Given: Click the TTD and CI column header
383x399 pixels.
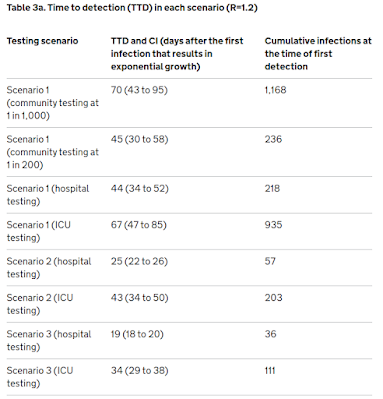Looking at the screenshot, I should 177,54.
